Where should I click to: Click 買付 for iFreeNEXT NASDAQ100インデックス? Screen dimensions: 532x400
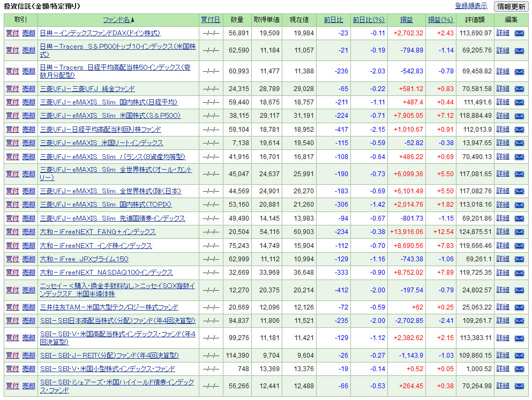click(x=12, y=273)
